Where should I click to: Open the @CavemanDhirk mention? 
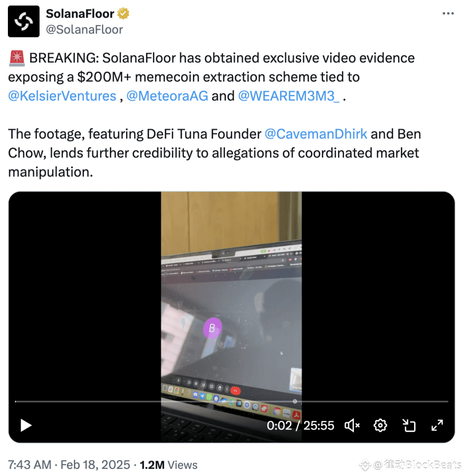[316, 134]
